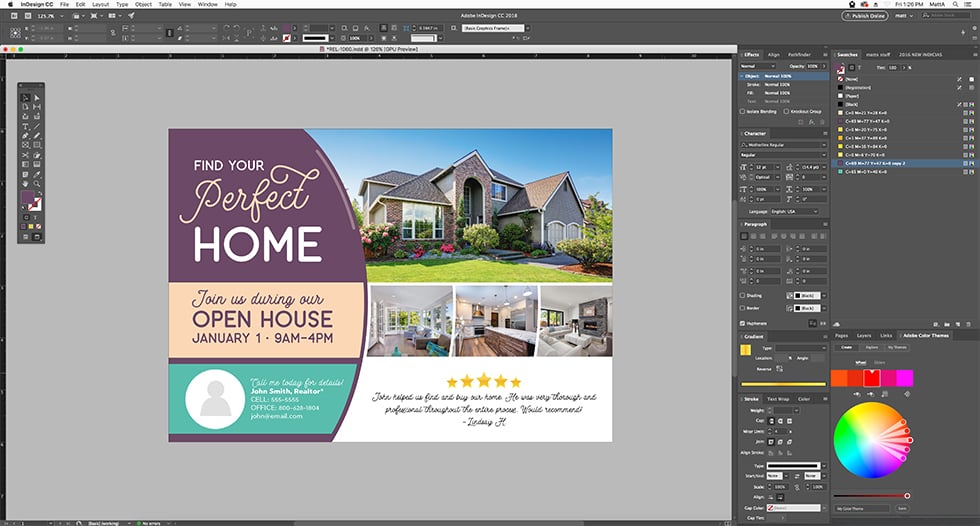Image resolution: width=980 pixels, height=526 pixels.
Task: Click the Explore button in Color Themes
Action: pyautogui.click(x=871, y=347)
